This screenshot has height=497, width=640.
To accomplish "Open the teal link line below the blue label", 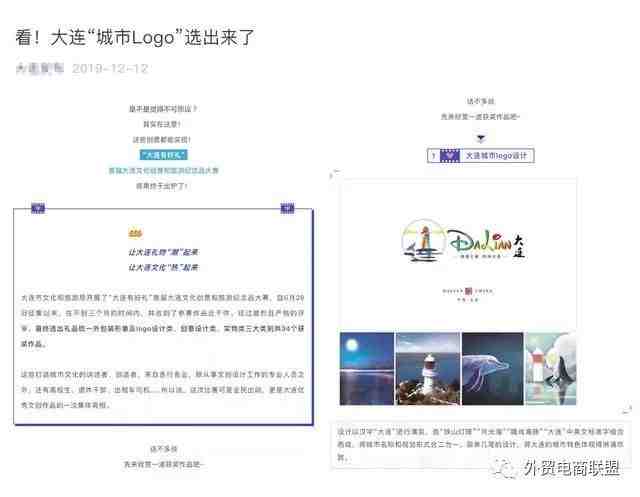I will pos(163,171).
